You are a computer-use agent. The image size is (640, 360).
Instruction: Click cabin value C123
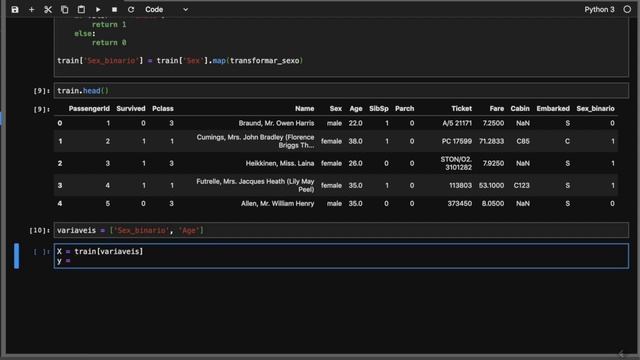(521, 185)
